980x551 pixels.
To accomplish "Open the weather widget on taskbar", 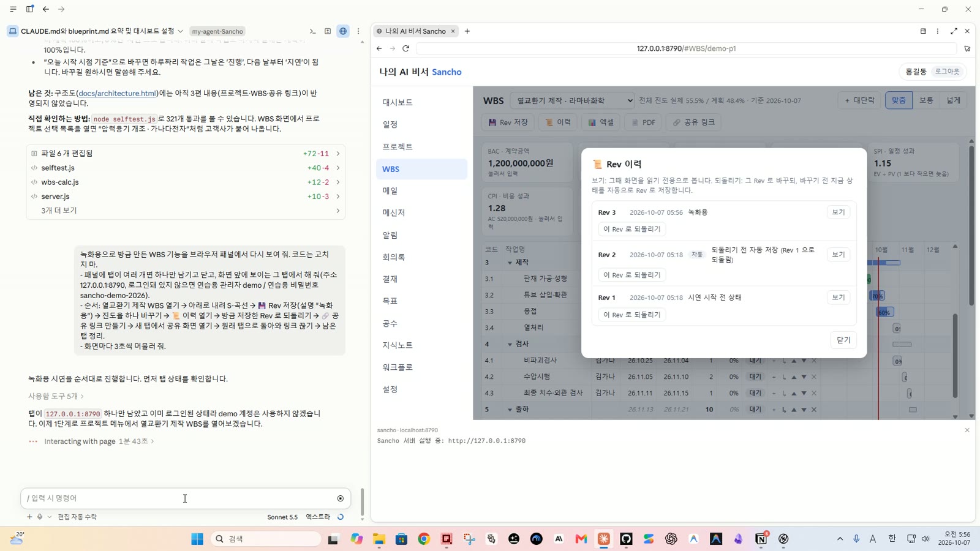I will tap(17, 539).
